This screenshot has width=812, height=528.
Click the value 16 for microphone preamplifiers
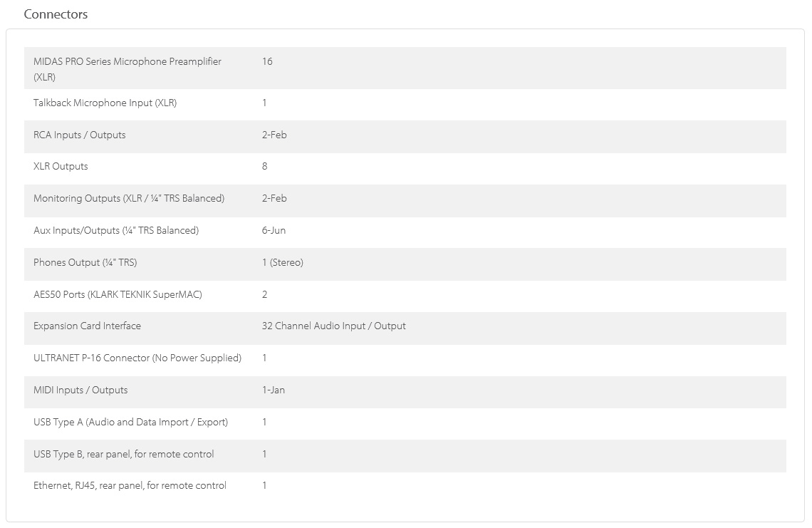tap(267, 61)
